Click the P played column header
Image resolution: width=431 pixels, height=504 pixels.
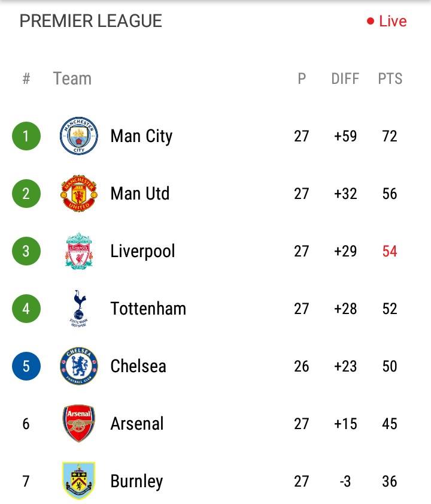302,79
